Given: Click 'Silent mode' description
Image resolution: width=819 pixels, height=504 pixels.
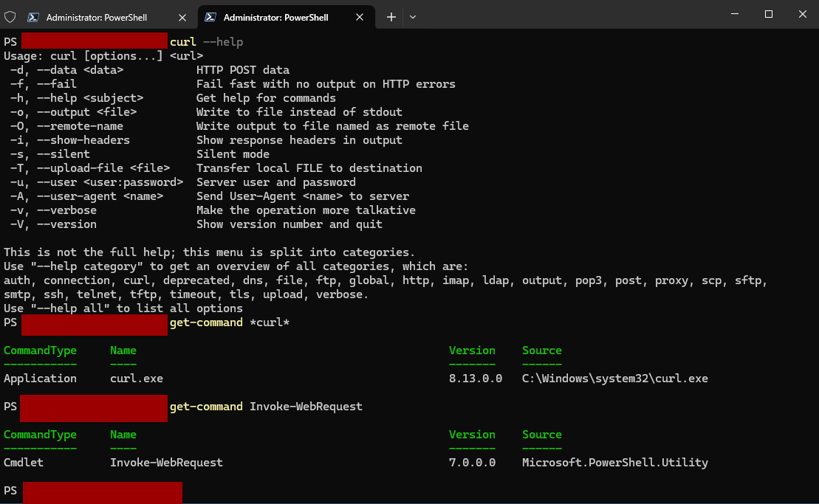Looking at the screenshot, I should tap(233, 154).
